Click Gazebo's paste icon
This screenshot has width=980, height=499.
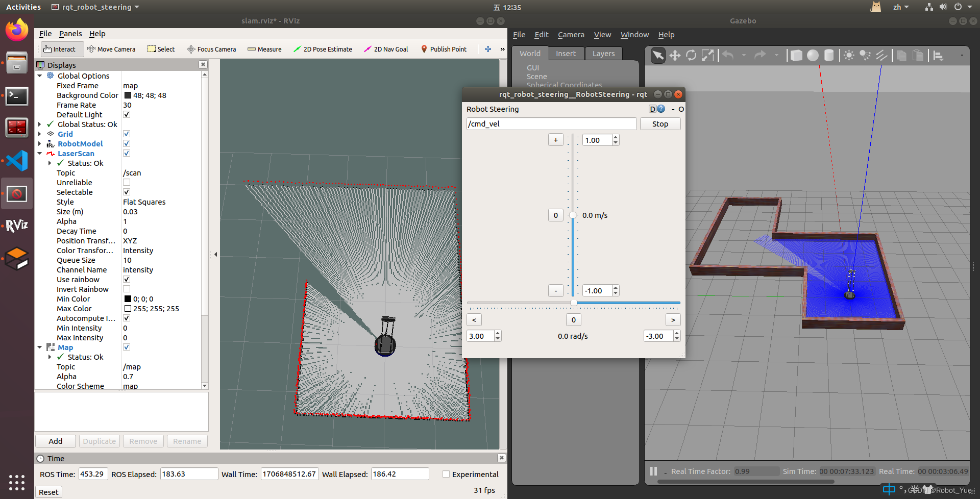tap(918, 55)
